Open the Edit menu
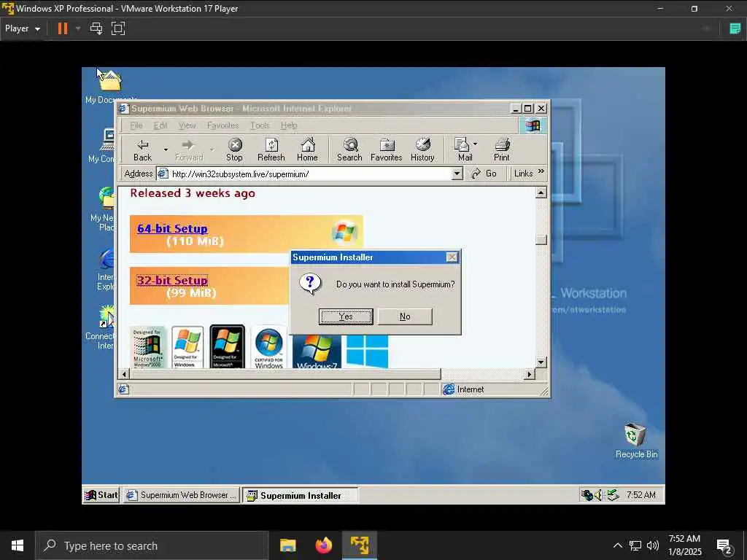Screen dimensions: 747x560 click(x=160, y=125)
